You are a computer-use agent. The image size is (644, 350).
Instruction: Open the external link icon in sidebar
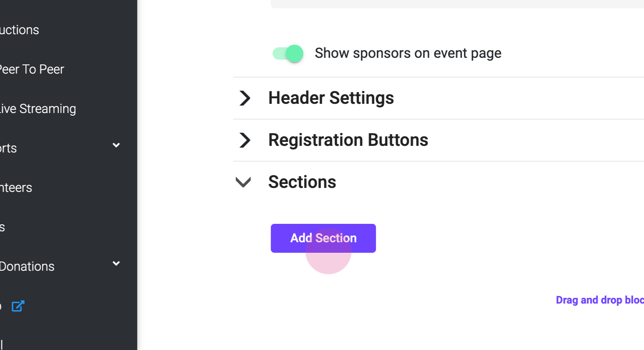pos(18,306)
